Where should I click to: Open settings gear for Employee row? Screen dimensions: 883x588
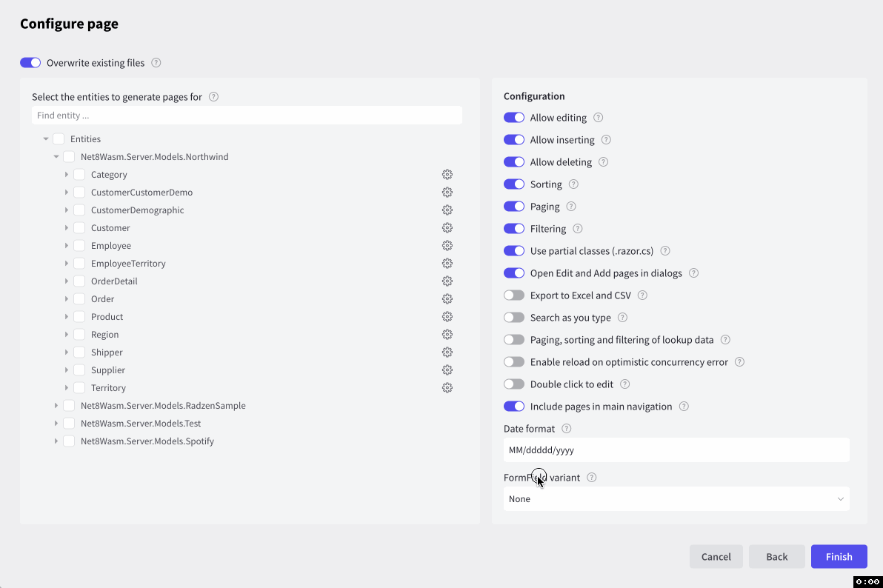pyautogui.click(x=447, y=246)
